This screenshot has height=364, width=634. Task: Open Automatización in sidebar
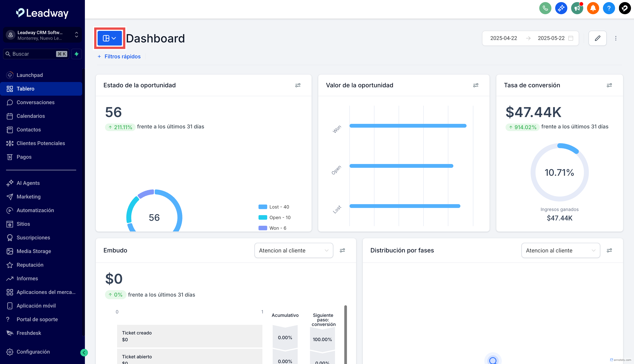(x=35, y=210)
